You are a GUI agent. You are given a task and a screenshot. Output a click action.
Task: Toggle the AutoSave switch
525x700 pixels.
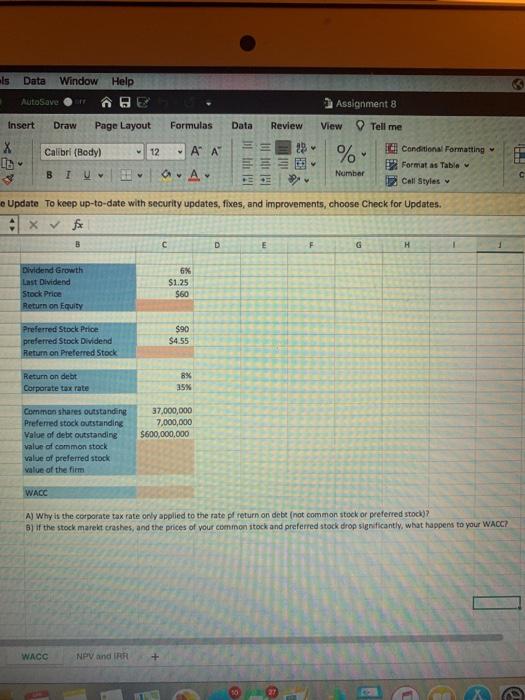coord(75,102)
